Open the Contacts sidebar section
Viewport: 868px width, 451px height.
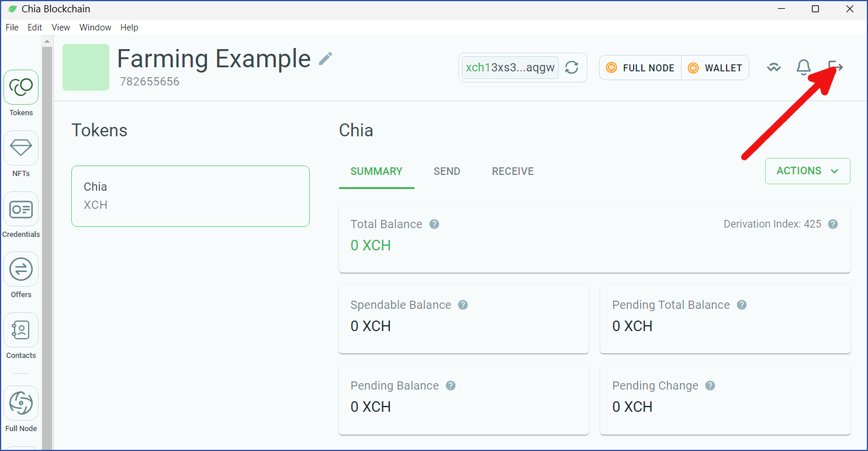21,330
